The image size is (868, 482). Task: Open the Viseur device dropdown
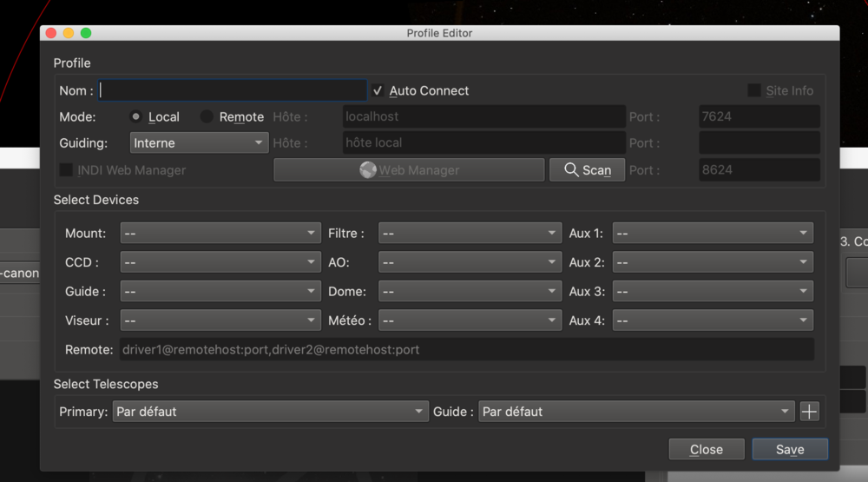tap(220, 320)
